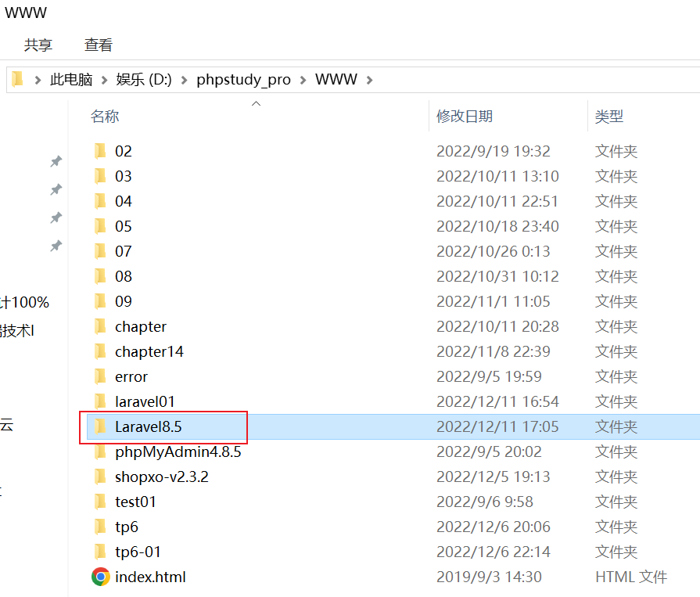This screenshot has height=597, width=700.
Task: Sort files by the 修改日期 column header
Action: 465,116
